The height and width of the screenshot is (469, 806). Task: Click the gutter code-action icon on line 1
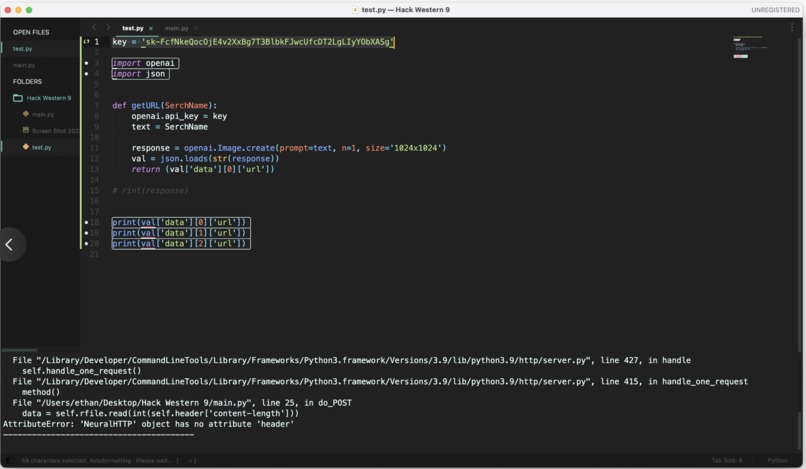tap(86, 42)
